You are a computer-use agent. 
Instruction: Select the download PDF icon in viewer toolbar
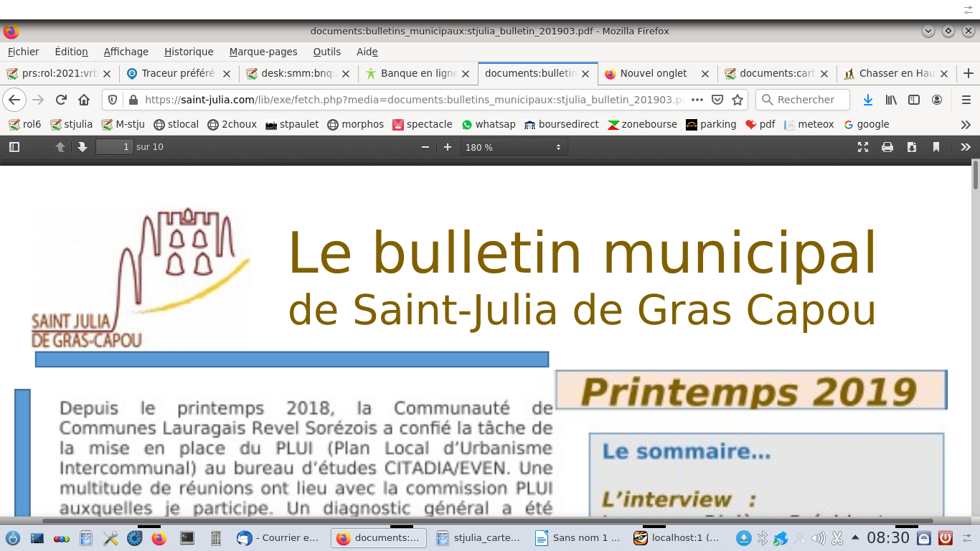pos(913,147)
